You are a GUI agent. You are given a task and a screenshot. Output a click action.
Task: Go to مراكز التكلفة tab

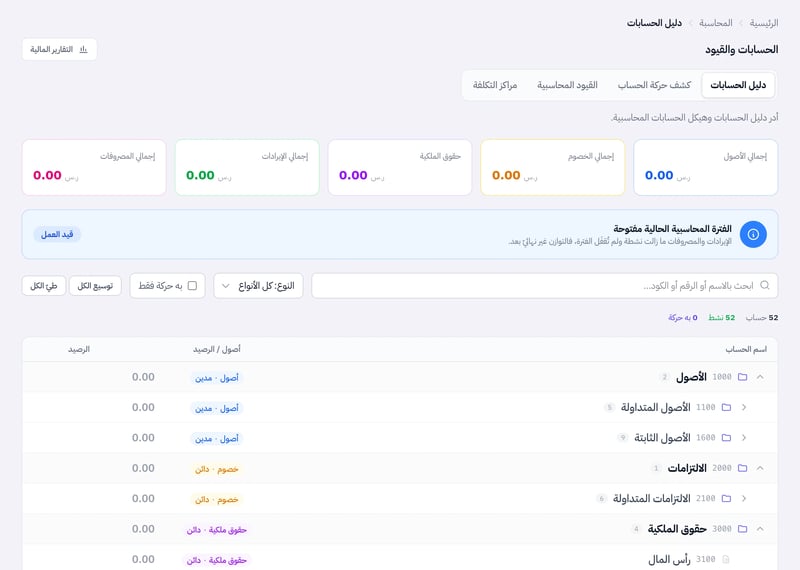[495, 85]
